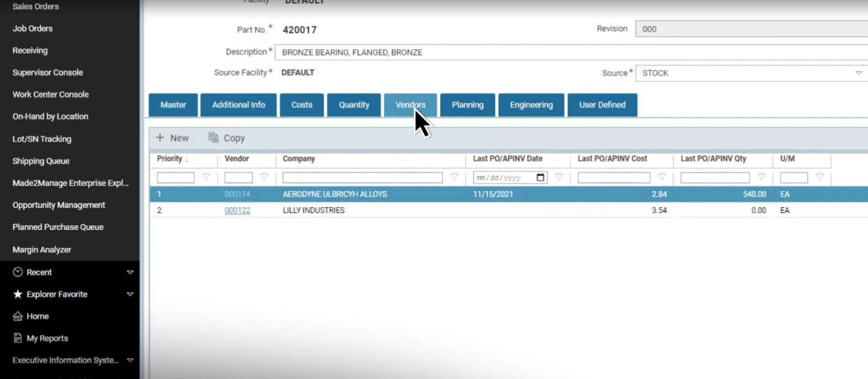Click filter funnel for Last PO/APINV Date

pos(559,177)
